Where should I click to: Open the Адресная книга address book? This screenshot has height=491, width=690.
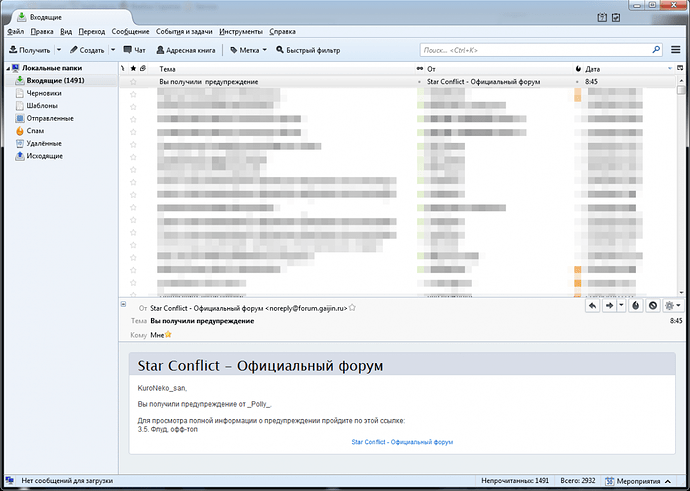tap(186, 50)
